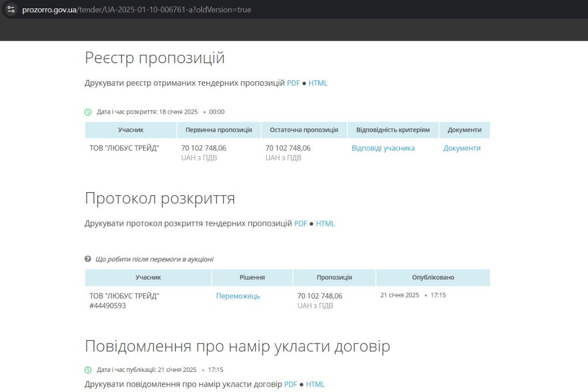588x392 pixels.
Task: Click the question mark help icon
Action: [x=88, y=259]
